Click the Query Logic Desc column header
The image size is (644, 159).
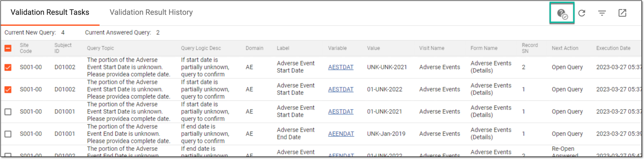point(201,48)
